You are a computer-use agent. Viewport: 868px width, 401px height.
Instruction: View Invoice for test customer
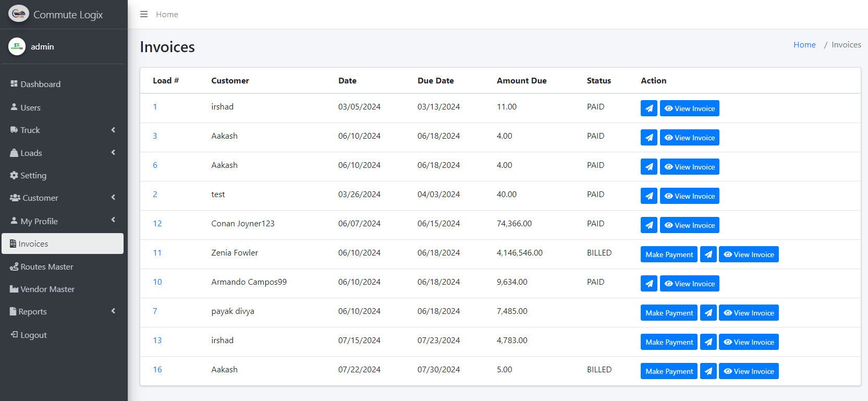(689, 196)
